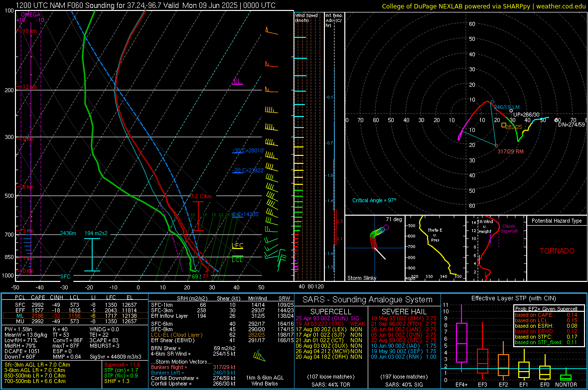Click the SUPERCELL analogue heading
The image size is (588, 390).
[x=331, y=312]
